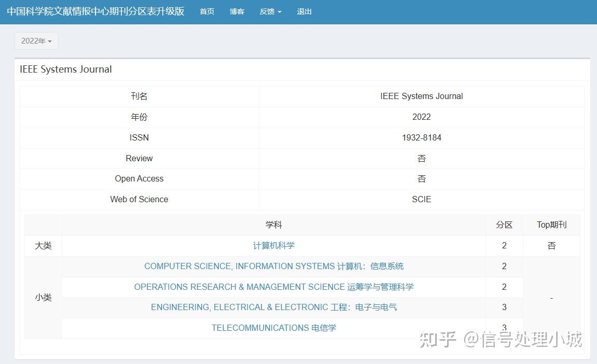The width and height of the screenshot is (597, 364).
Task: Click 退出 to log out
Action: 304,11
